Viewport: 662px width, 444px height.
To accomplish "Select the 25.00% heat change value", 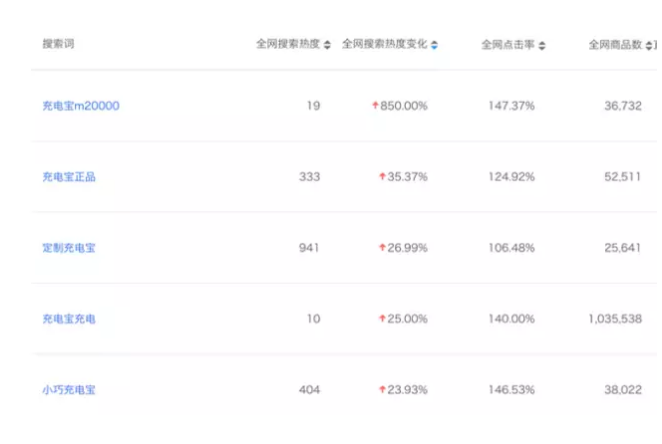I will [x=407, y=319].
